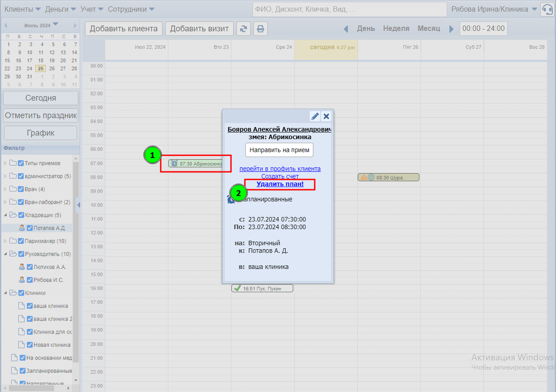Click the search field for ФИО, Дисконт
The height and width of the screenshot is (392, 556).
click(349, 9)
